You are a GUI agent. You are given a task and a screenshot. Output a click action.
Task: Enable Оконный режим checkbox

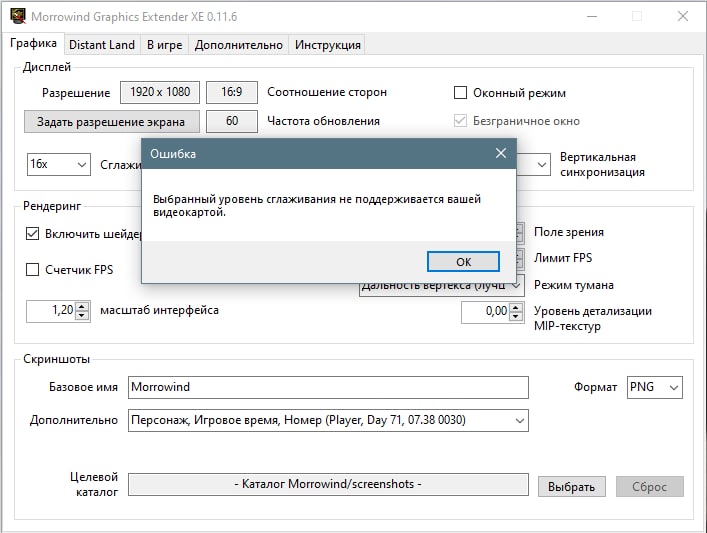point(460,92)
